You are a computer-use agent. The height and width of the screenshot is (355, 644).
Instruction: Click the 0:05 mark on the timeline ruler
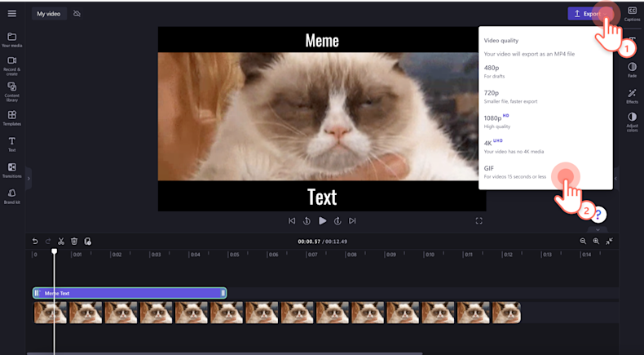click(234, 255)
